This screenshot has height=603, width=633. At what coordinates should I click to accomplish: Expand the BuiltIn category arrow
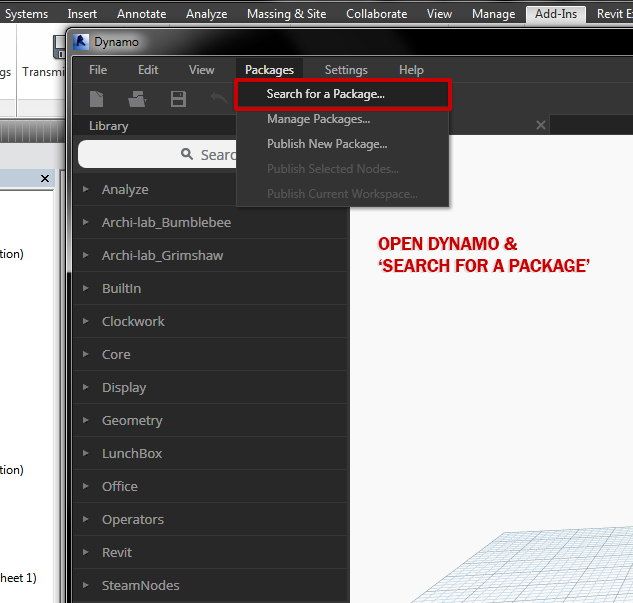(86, 288)
